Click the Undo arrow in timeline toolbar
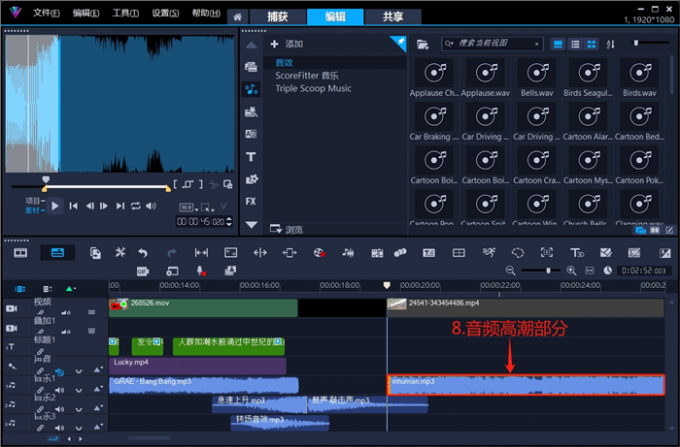The height and width of the screenshot is (447, 680). 143,253
